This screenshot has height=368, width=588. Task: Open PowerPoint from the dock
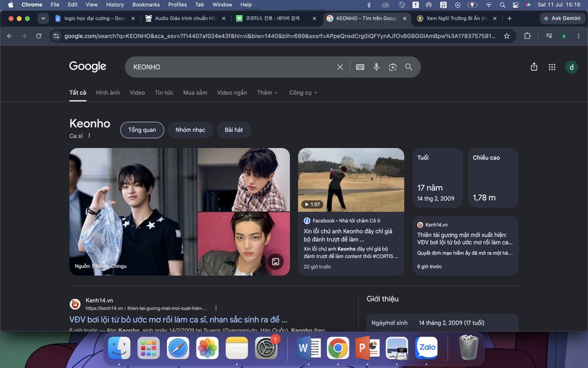point(367,348)
